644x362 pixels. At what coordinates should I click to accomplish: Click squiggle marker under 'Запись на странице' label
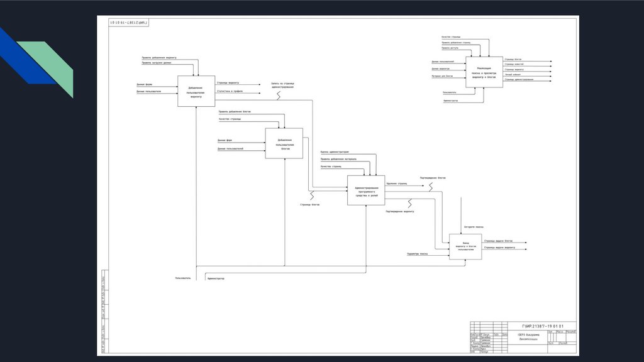coord(279,96)
